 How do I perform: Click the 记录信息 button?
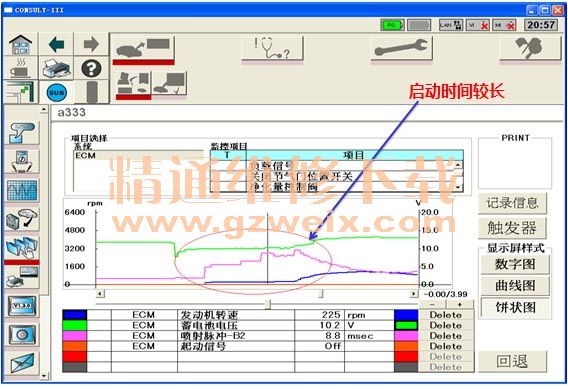click(x=512, y=203)
